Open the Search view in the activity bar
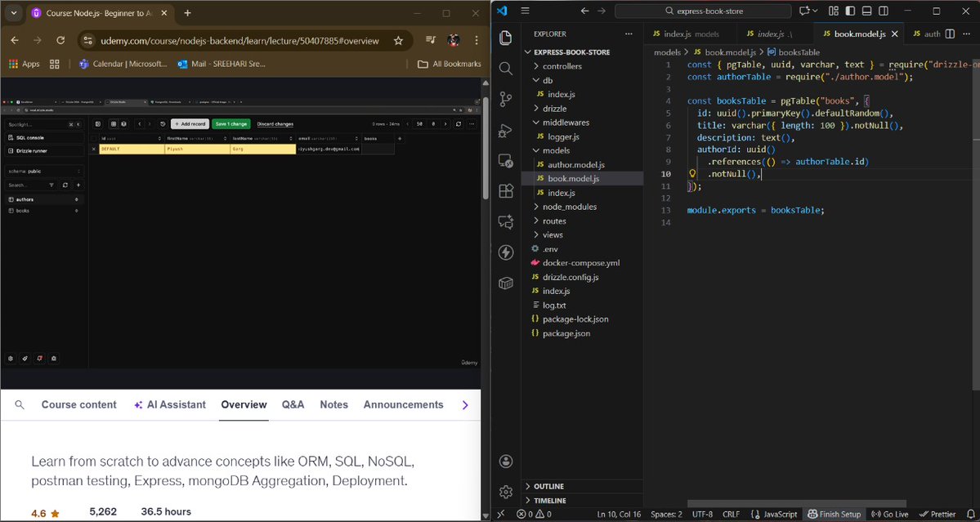This screenshot has width=980, height=522. click(505, 68)
